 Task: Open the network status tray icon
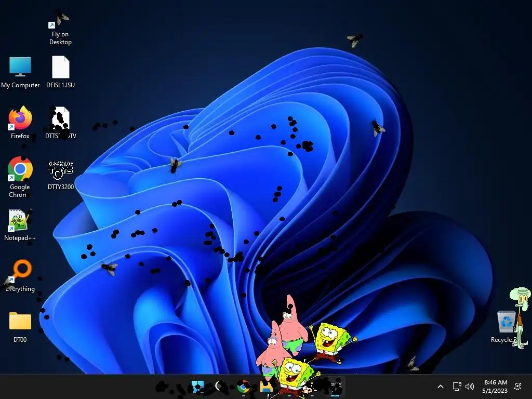pyautogui.click(x=457, y=387)
